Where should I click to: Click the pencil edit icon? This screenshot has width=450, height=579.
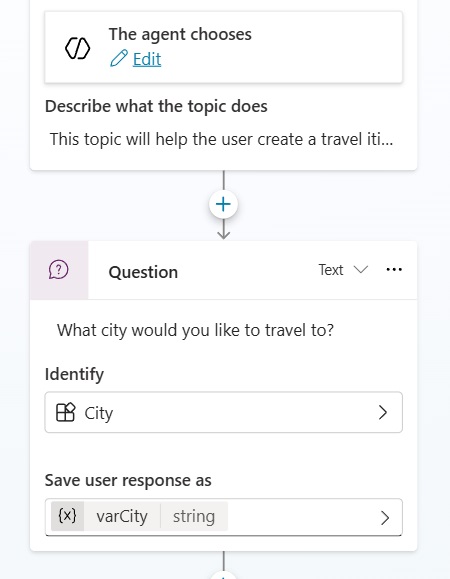coord(119,58)
